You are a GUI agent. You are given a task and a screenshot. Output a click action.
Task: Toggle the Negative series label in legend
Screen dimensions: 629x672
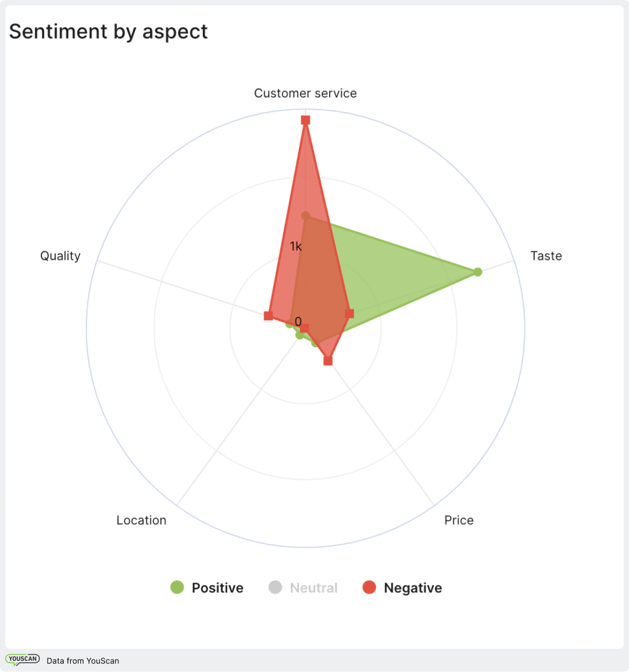(x=413, y=588)
